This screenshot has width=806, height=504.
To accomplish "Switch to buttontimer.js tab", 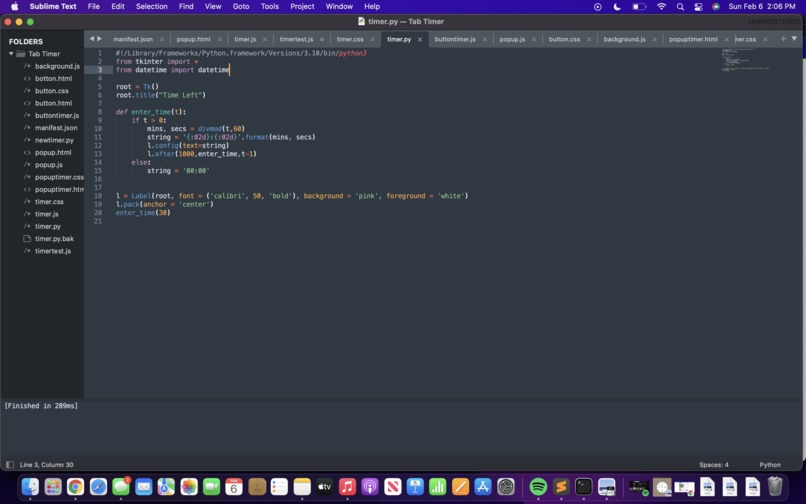I will point(455,39).
